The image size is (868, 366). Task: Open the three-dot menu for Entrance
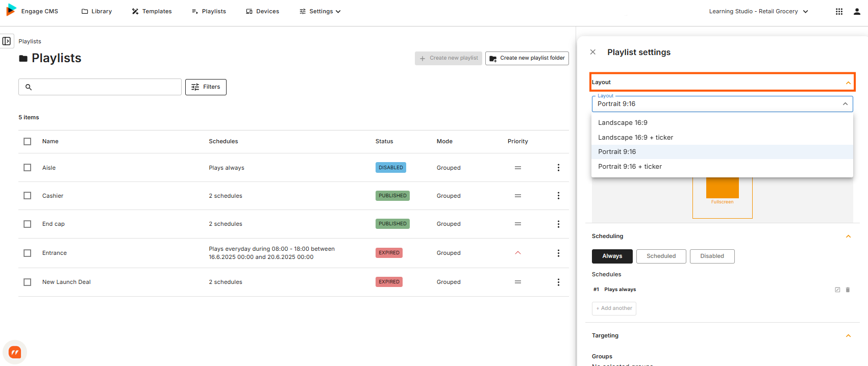(x=558, y=253)
